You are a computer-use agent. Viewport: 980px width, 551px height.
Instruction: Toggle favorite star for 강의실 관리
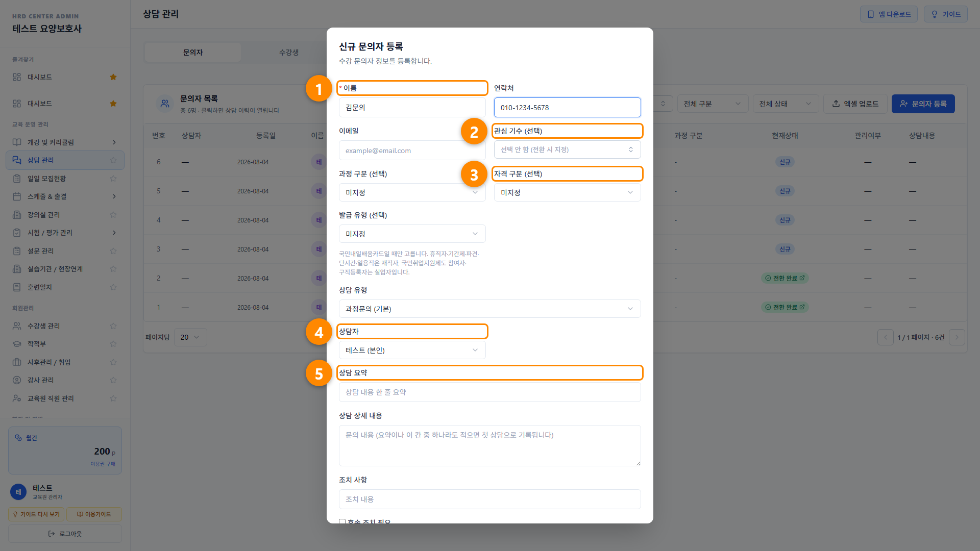tap(113, 215)
